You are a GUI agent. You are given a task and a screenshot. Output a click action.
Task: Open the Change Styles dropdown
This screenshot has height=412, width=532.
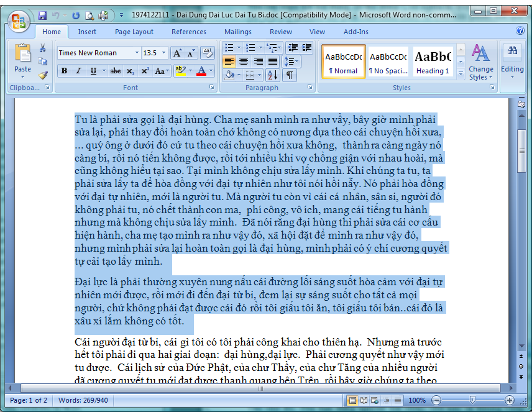tap(480, 62)
